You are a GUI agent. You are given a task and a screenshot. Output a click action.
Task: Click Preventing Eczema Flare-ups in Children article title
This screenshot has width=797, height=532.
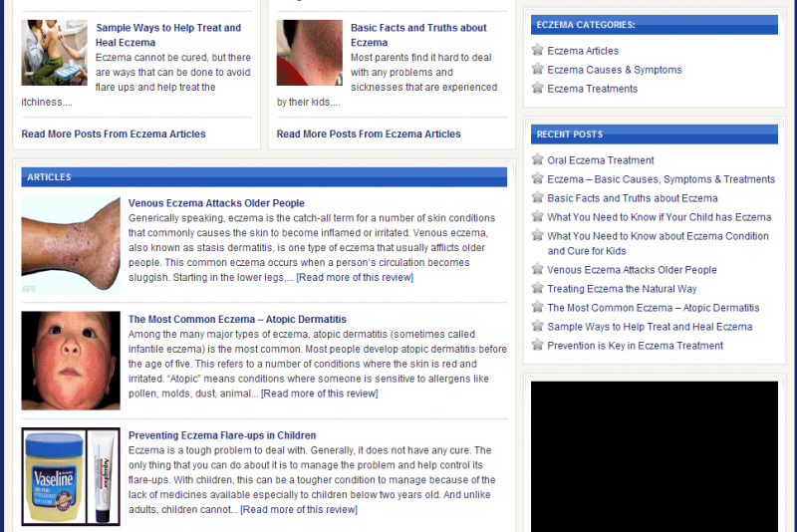pyautogui.click(x=222, y=435)
